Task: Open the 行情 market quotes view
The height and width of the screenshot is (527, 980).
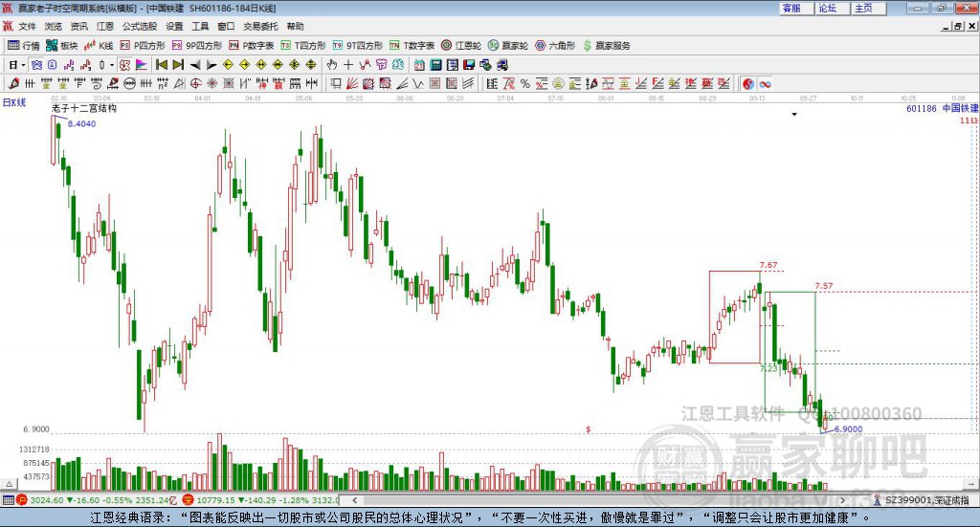Action: 23,46
